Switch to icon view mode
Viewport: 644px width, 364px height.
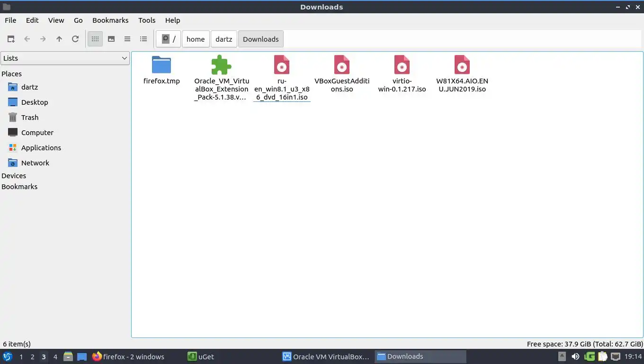(95, 39)
